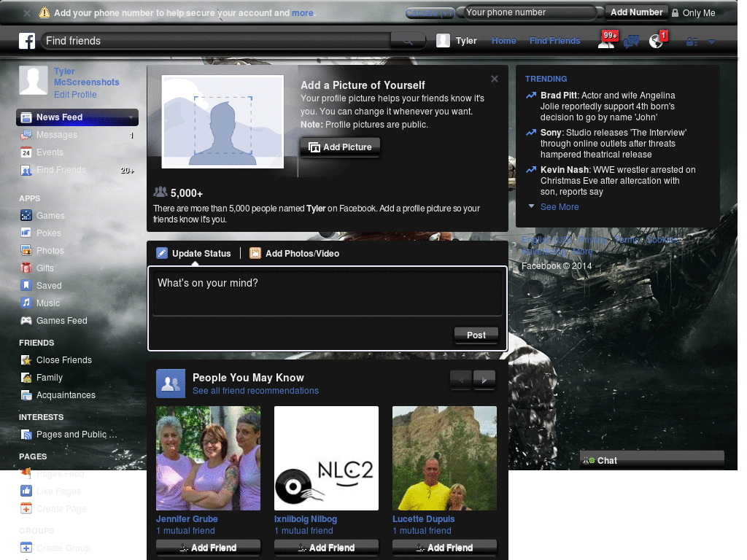Click the Find friends search box
This screenshot has width=747, height=560.
[x=217, y=41]
